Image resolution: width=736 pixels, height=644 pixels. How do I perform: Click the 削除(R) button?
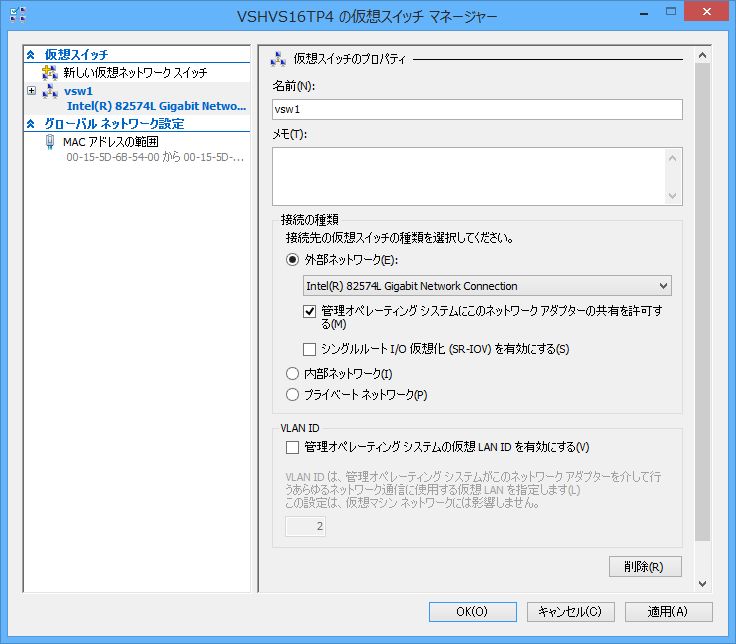pyautogui.click(x=645, y=567)
